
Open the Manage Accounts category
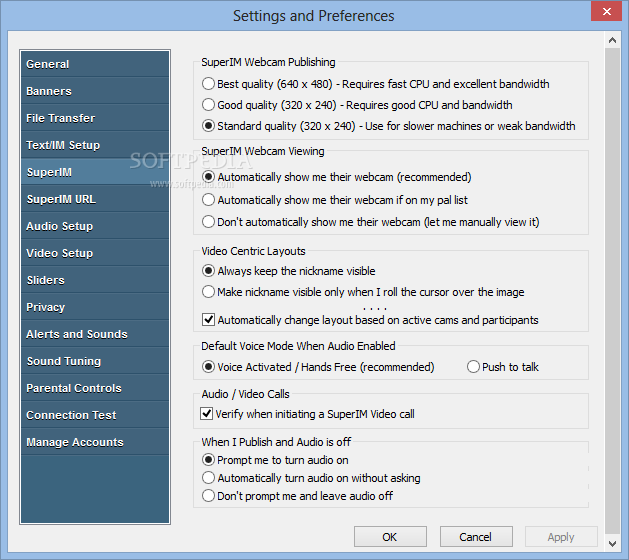95,442
